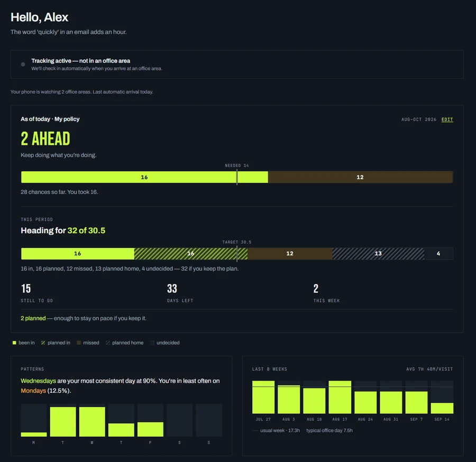476x462 pixels.
Task: Click the solid green 16 segment in period bar
Action: (x=78, y=254)
